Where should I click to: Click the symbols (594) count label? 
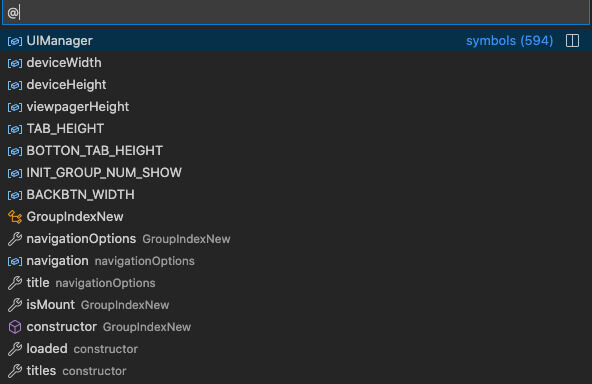[x=509, y=40]
